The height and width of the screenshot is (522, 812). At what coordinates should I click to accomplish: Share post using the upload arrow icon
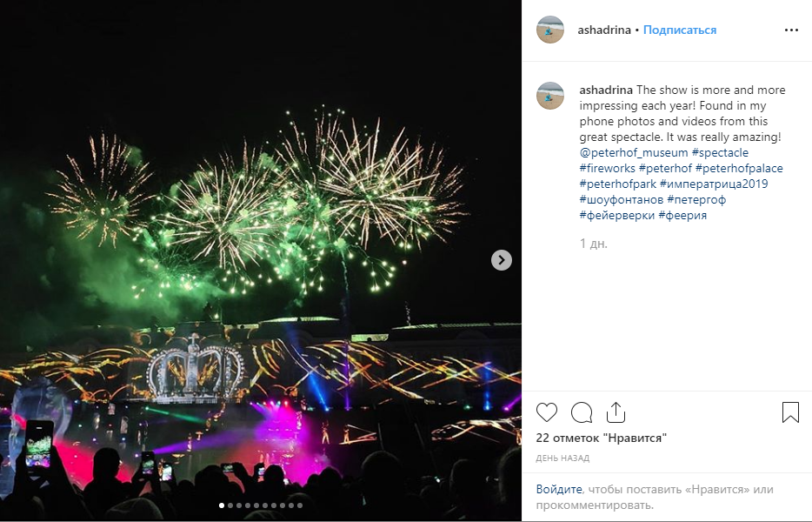pos(616,412)
